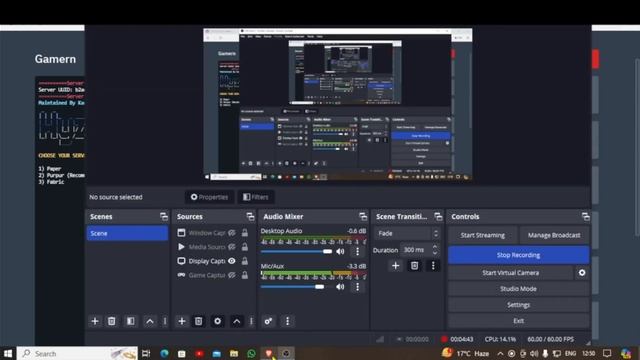
Task: Open virtual camera settings gear icon
Action: 582,273
